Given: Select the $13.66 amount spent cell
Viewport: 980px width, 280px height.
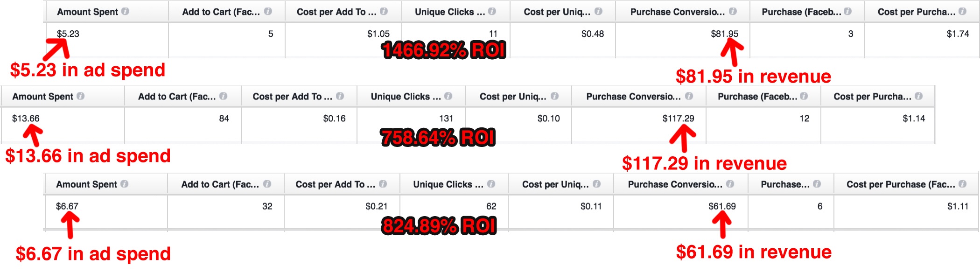Looking at the screenshot, I should coord(26,119).
